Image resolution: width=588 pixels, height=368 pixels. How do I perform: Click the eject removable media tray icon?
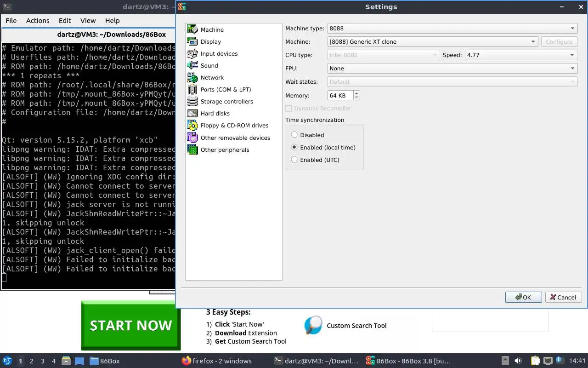(505, 361)
